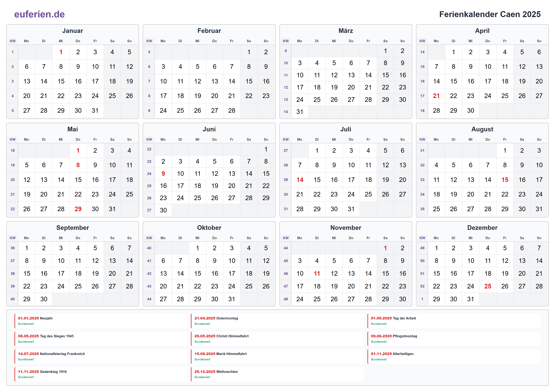555x392 pixels.
Task: Select the April month heading
Action: click(x=482, y=31)
